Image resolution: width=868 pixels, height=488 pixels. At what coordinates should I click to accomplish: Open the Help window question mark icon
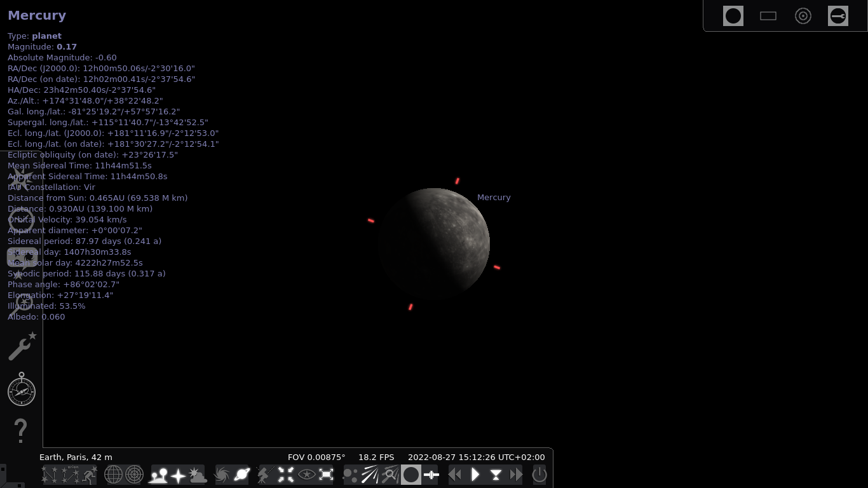pos(20,431)
